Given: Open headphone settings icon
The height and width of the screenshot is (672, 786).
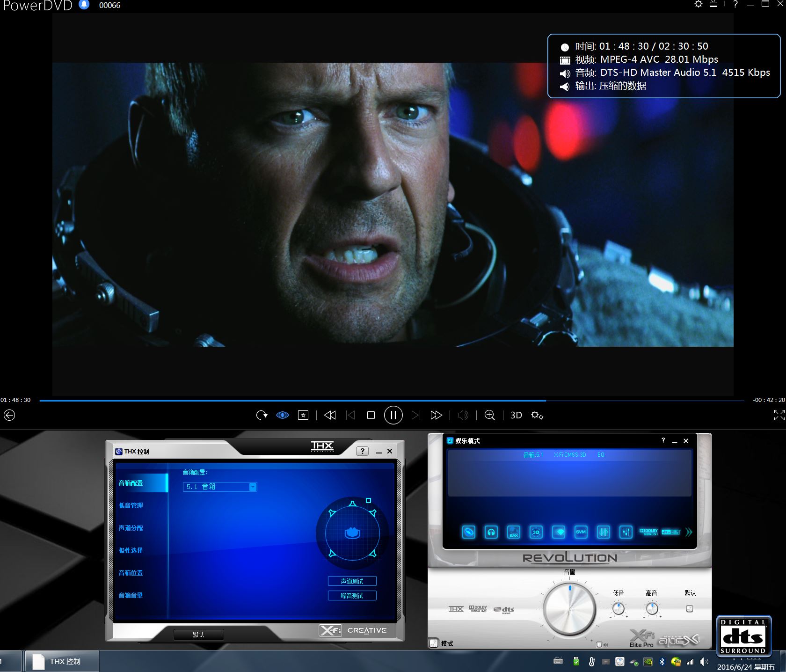Looking at the screenshot, I should pyautogui.click(x=491, y=532).
